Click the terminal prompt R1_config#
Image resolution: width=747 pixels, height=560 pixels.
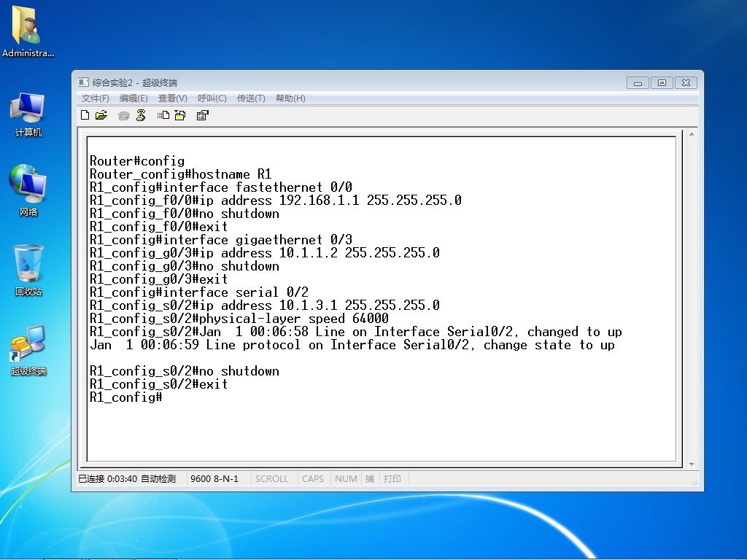[x=125, y=397]
